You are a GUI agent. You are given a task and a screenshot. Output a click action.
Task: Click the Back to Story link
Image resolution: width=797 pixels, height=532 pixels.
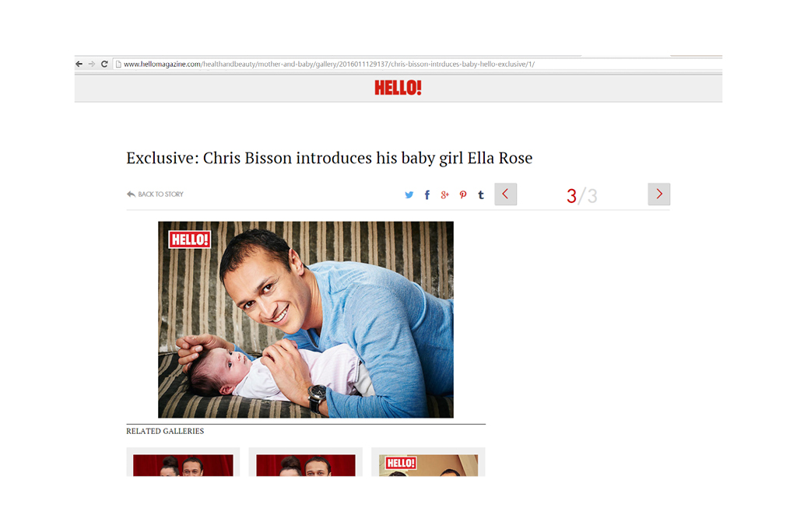point(155,194)
